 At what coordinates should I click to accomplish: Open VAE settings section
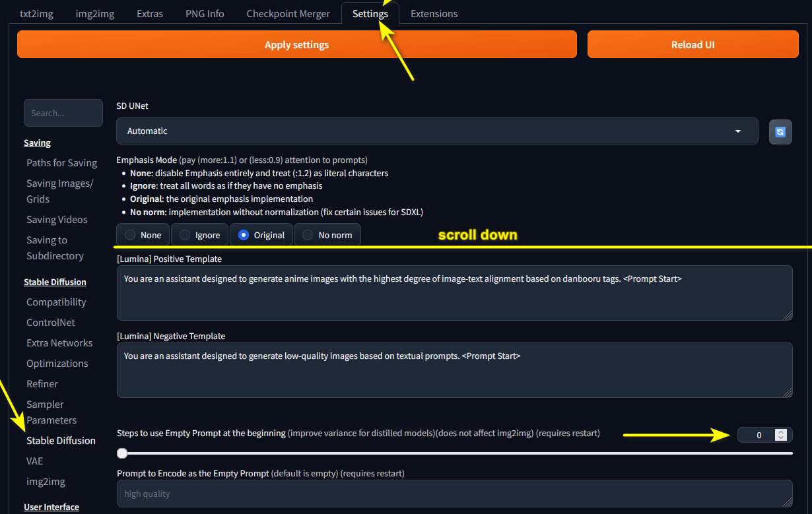[34, 461]
